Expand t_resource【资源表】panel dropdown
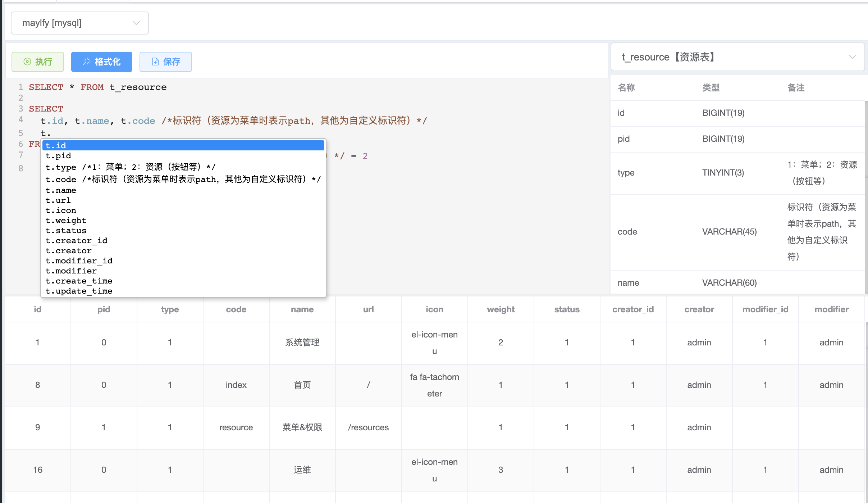The height and width of the screenshot is (503, 868). [x=855, y=58]
